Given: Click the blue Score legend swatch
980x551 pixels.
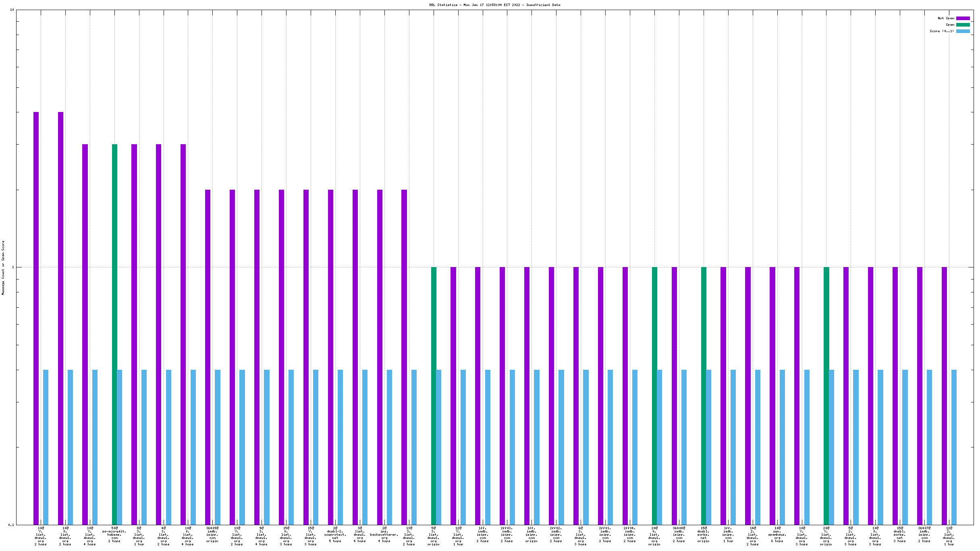Looking at the screenshot, I should click(963, 31).
